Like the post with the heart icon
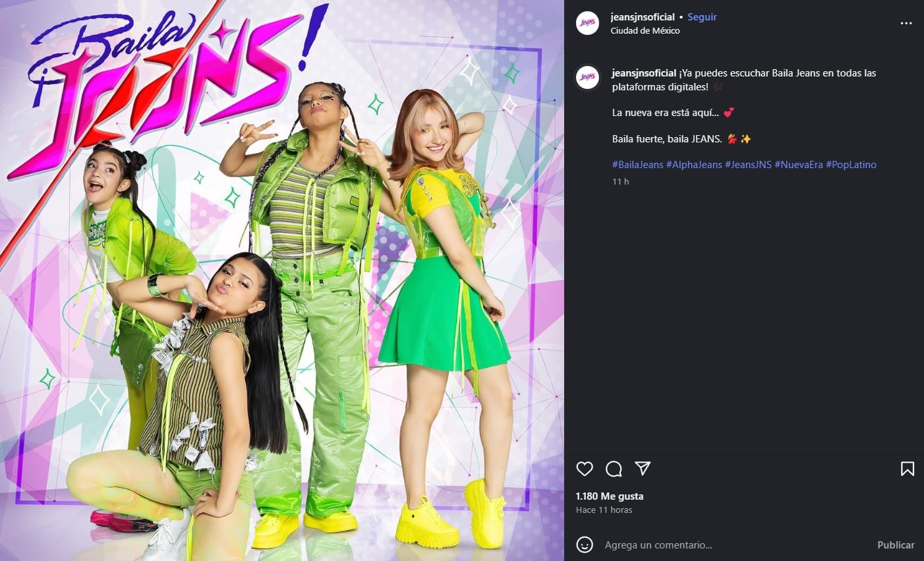This screenshot has width=924, height=561. [585, 469]
